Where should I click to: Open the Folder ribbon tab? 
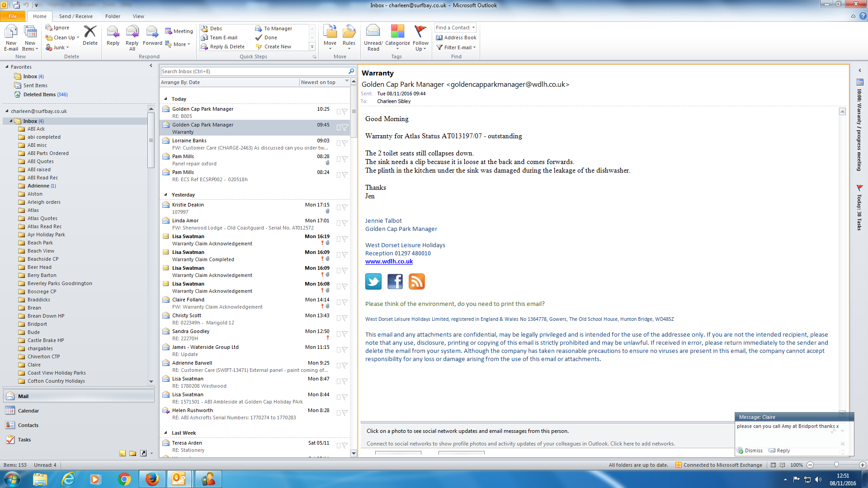click(113, 16)
